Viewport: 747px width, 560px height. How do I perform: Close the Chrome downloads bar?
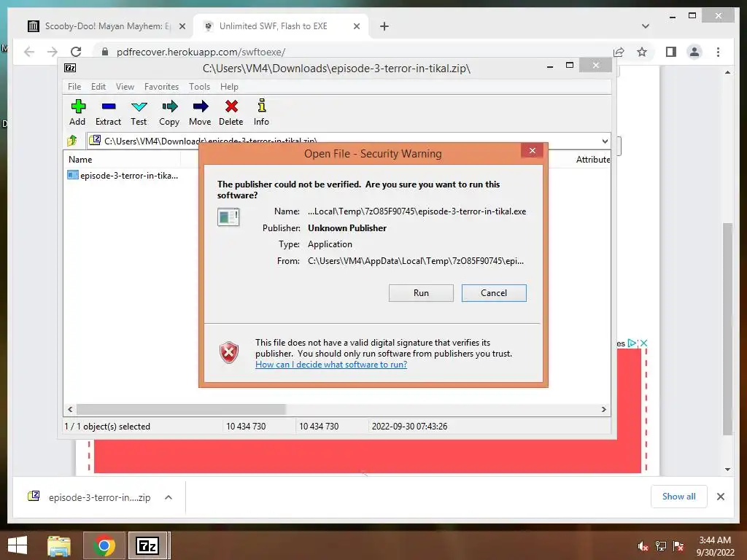click(720, 497)
